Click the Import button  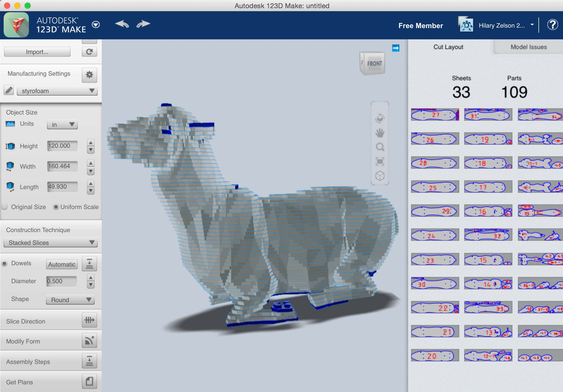[x=37, y=52]
